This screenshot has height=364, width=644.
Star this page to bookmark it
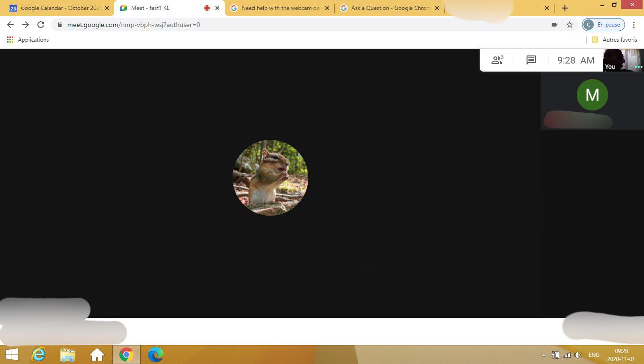click(569, 25)
